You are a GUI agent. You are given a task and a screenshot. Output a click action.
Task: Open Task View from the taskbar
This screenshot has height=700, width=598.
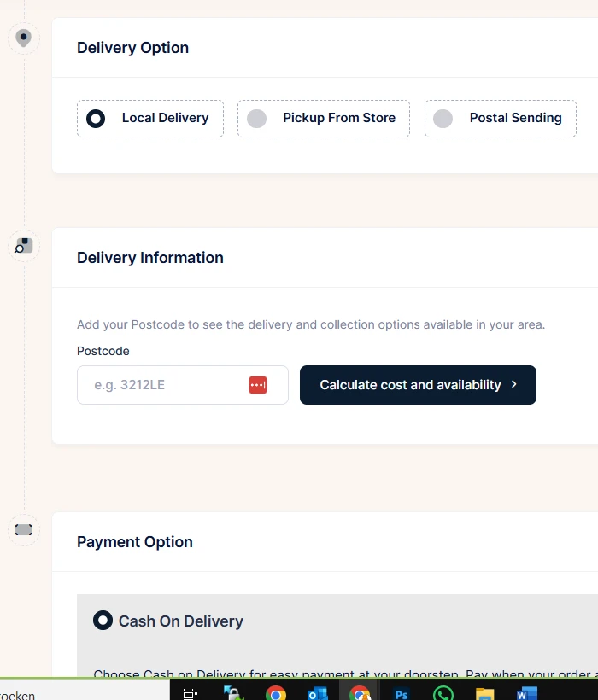click(x=191, y=693)
